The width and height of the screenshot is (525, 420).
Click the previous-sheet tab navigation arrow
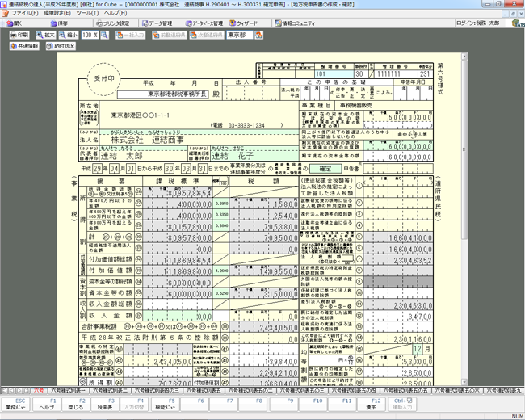12,391
